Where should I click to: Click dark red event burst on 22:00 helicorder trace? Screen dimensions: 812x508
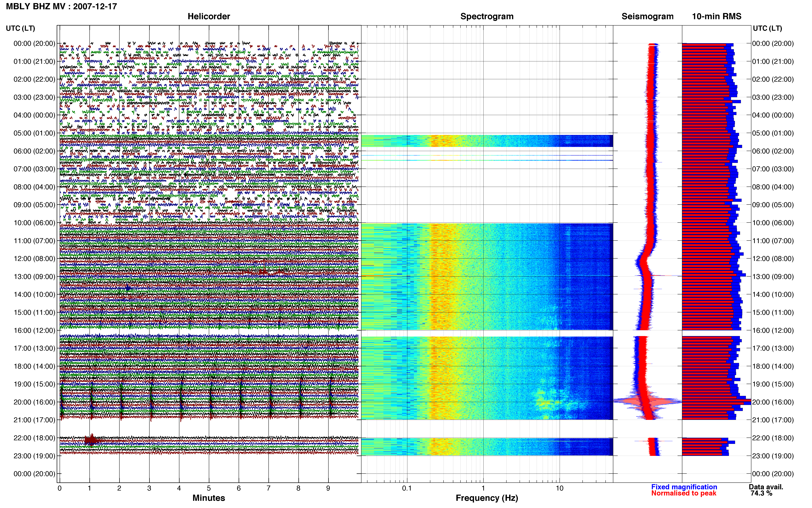coord(92,440)
